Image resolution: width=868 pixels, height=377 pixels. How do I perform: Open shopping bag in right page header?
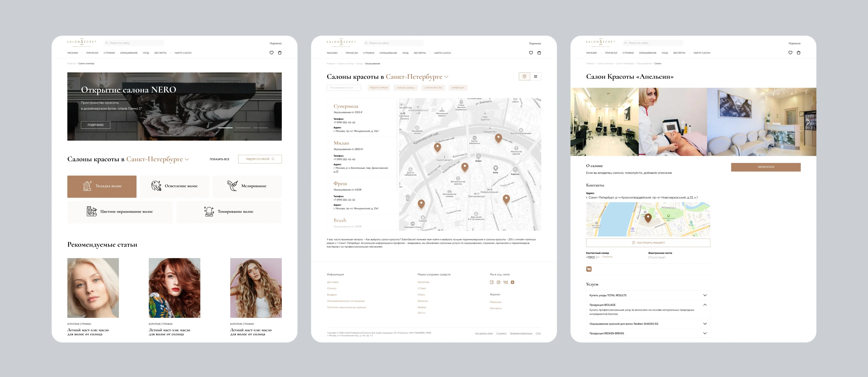point(798,53)
